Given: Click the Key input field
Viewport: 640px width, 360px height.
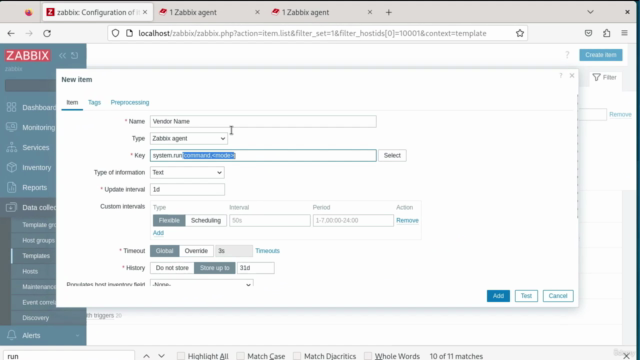Looking at the screenshot, I should [263, 156].
